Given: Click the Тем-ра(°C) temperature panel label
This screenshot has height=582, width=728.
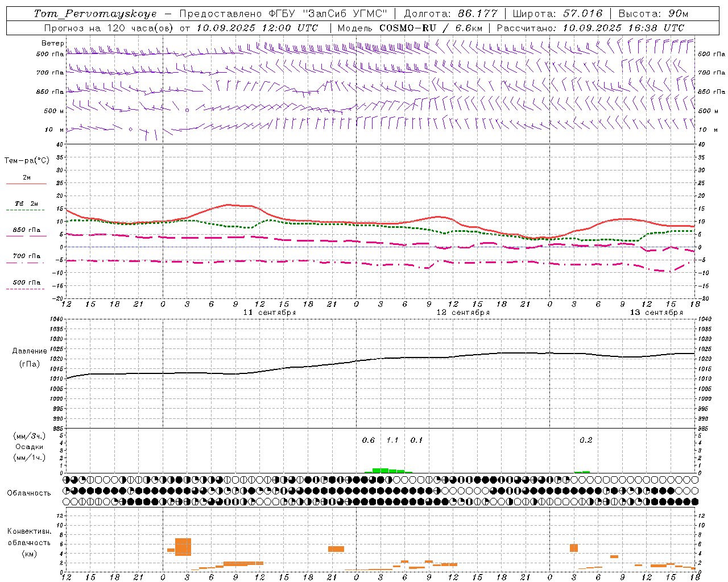Looking at the screenshot, I should click(x=27, y=161).
